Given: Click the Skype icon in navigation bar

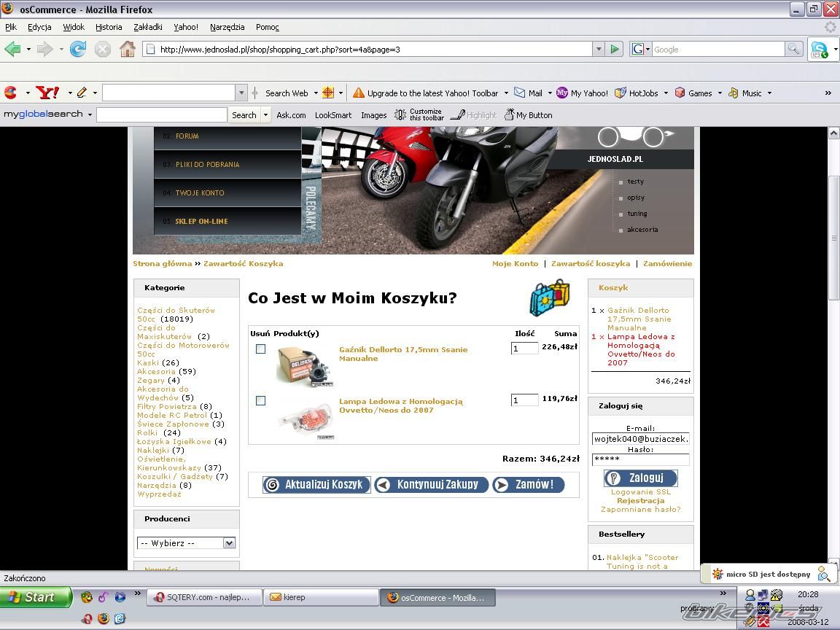Looking at the screenshot, I should [819, 50].
